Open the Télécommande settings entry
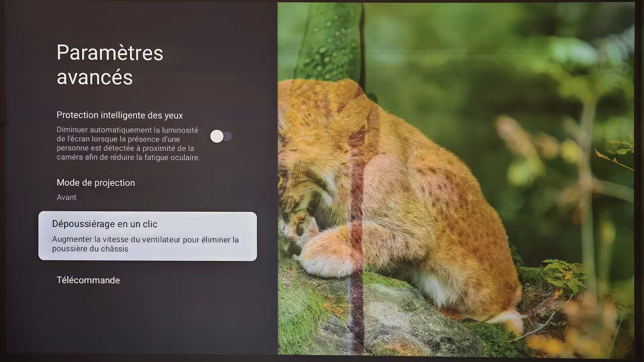The width and height of the screenshot is (644, 362). pos(88,280)
